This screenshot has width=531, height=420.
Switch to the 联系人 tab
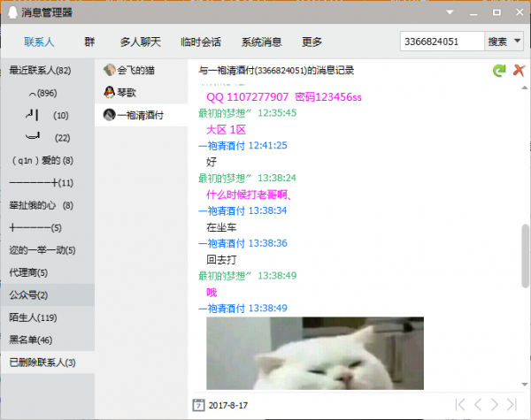coord(39,42)
